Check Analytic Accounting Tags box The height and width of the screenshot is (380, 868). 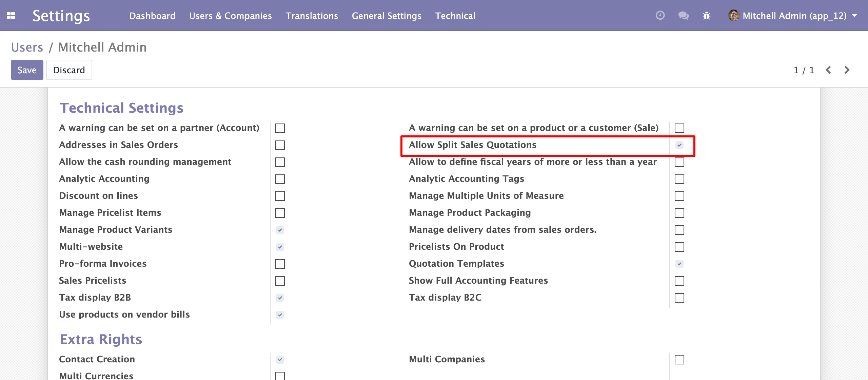tap(679, 179)
